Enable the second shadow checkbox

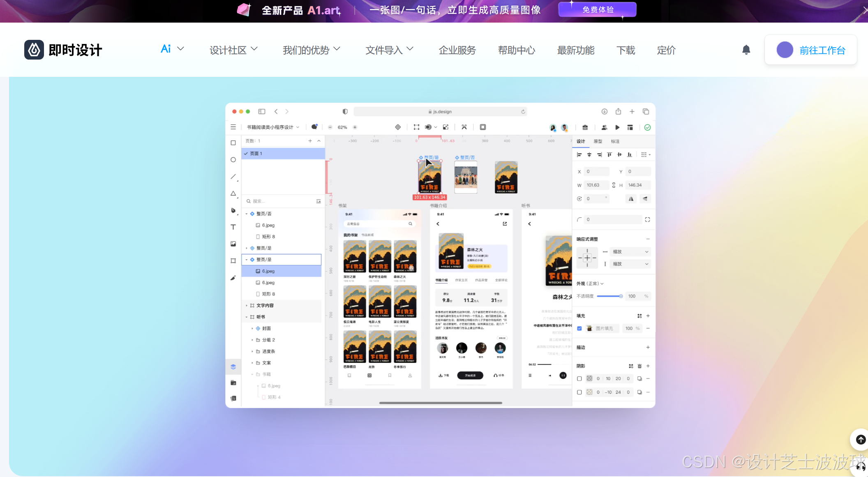point(579,392)
